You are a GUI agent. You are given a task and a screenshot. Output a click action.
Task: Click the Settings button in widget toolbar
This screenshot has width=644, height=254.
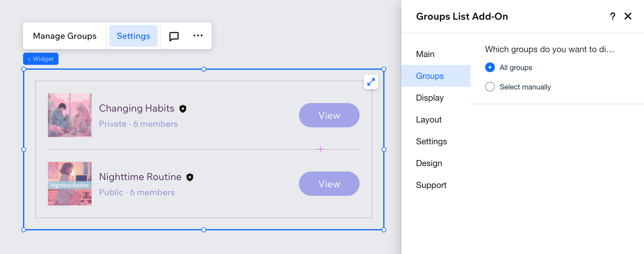(x=133, y=36)
